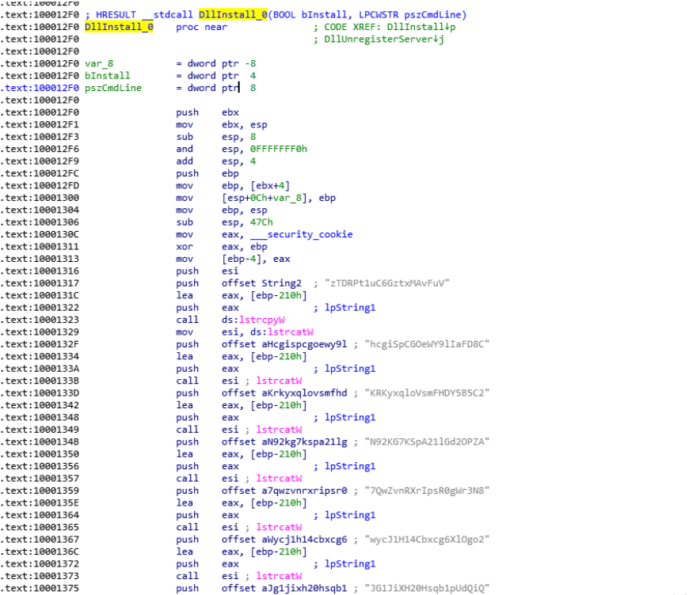This screenshot has width=700, height=595.
Task: Select the var_8 stack variable definition
Action: coord(100,63)
